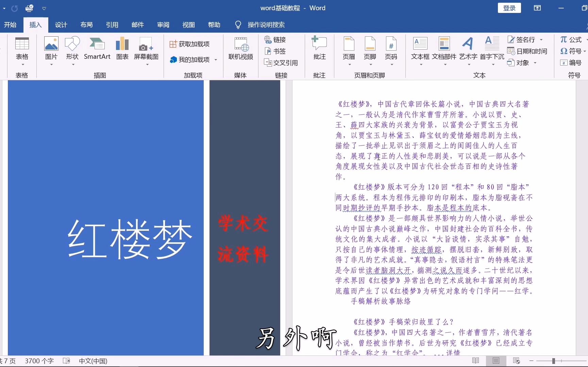Insert 日期和时间 date and time
Image resolution: width=588 pixels, height=367 pixels.
pos(527,51)
